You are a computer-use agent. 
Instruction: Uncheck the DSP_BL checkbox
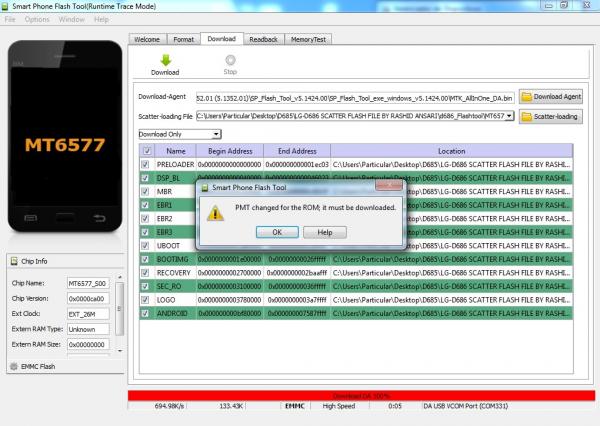click(x=145, y=178)
